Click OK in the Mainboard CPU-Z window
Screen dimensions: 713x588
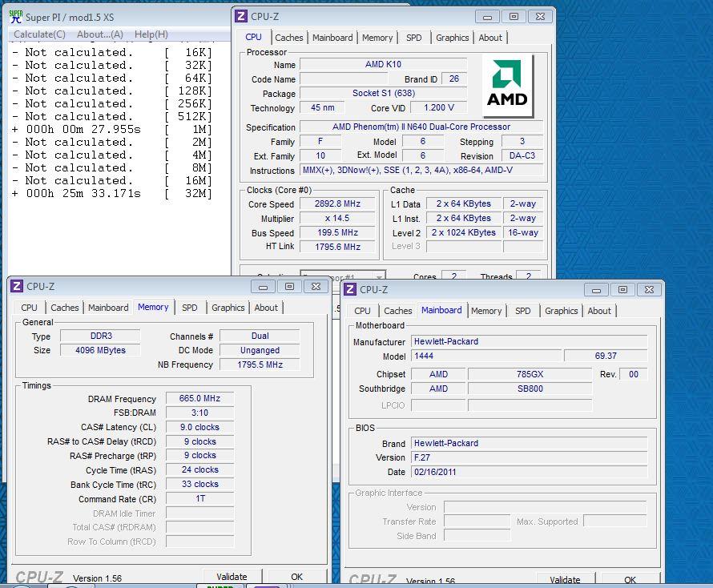[x=630, y=579]
